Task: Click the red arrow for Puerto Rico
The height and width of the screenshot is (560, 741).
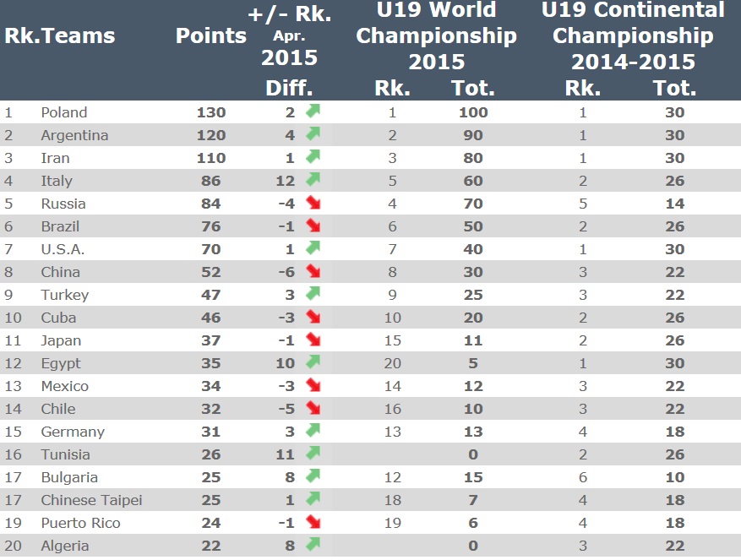Action: coord(313,522)
